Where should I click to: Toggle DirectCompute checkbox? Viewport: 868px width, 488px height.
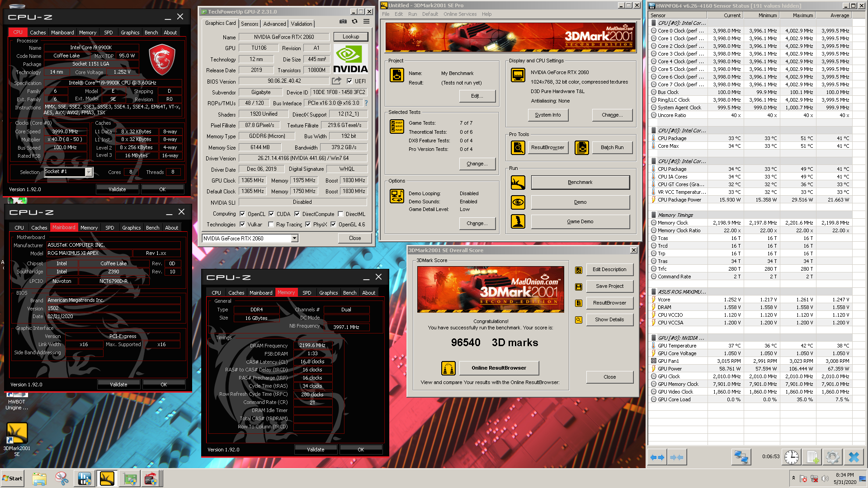pos(297,214)
